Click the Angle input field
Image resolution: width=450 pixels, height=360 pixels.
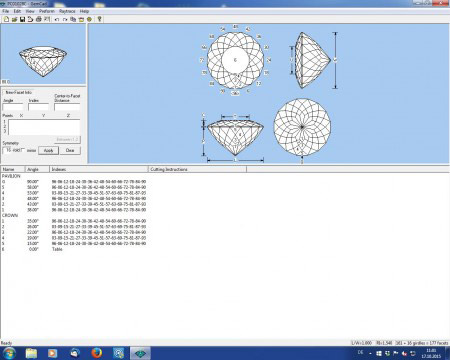13,107
